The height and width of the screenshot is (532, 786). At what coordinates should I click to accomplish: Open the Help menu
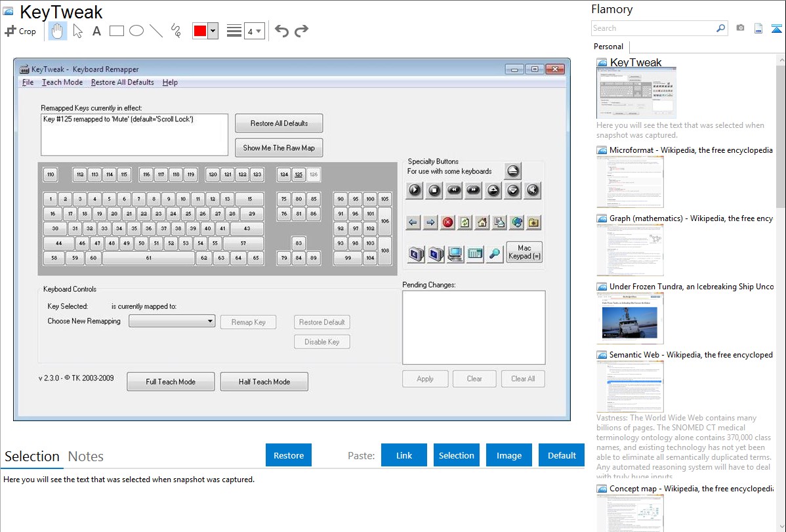[x=170, y=82]
